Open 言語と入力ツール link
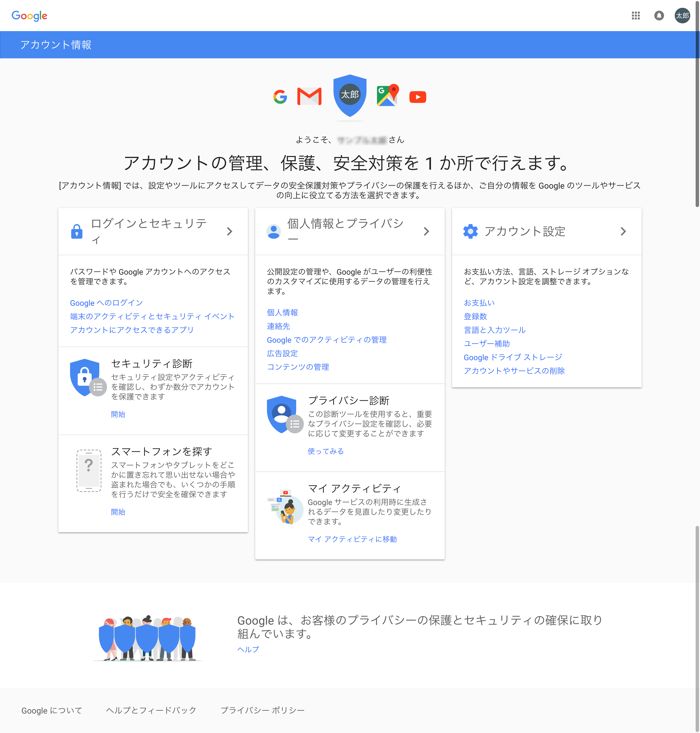The height and width of the screenshot is (733, 700). click(494, 330)
